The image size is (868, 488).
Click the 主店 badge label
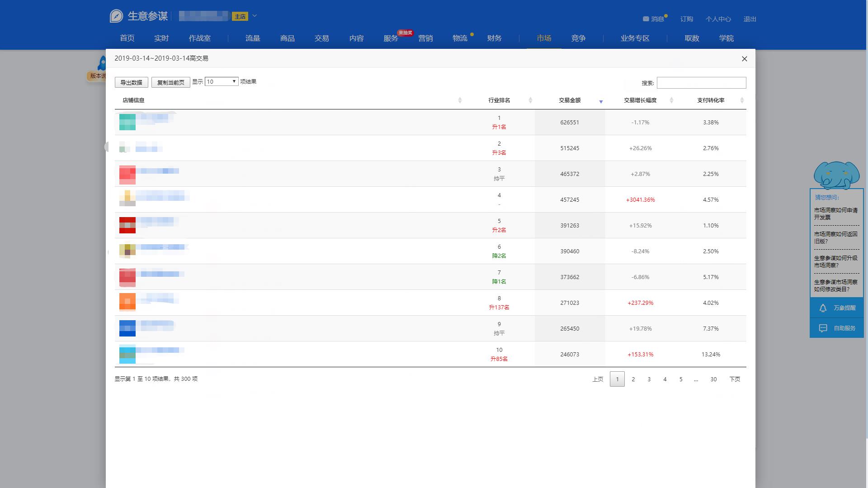point(240,16)
